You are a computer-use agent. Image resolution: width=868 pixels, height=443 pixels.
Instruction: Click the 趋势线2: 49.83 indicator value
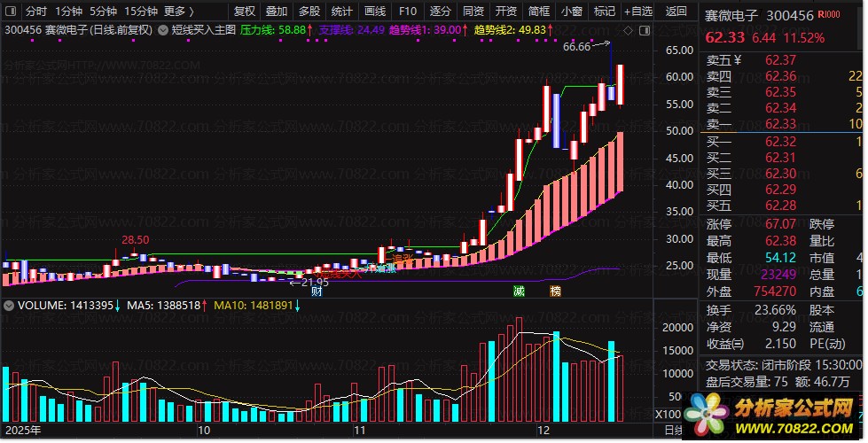(513, 30)
